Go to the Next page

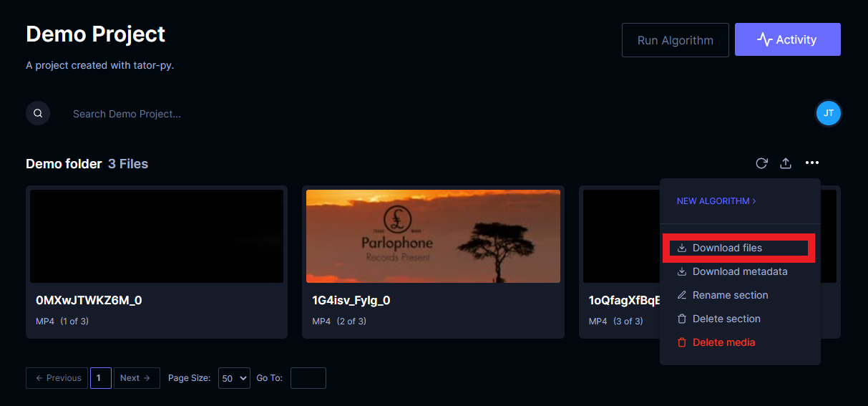(137, 378)
